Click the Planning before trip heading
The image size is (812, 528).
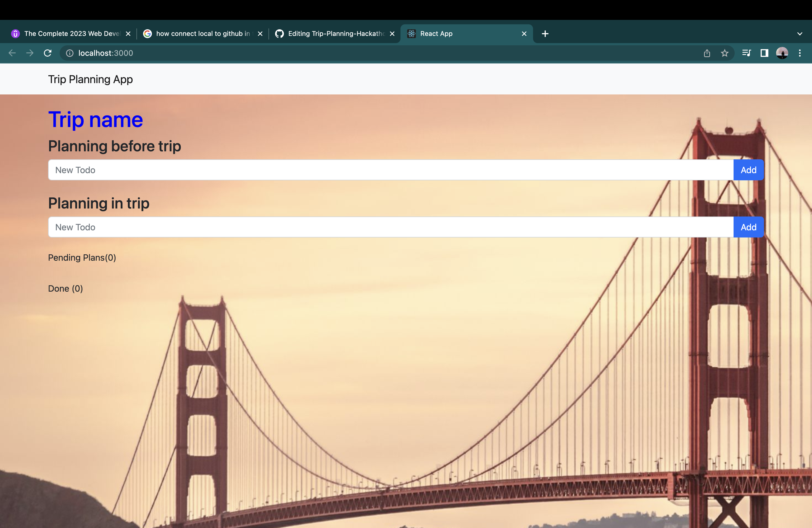coord(115,146)
